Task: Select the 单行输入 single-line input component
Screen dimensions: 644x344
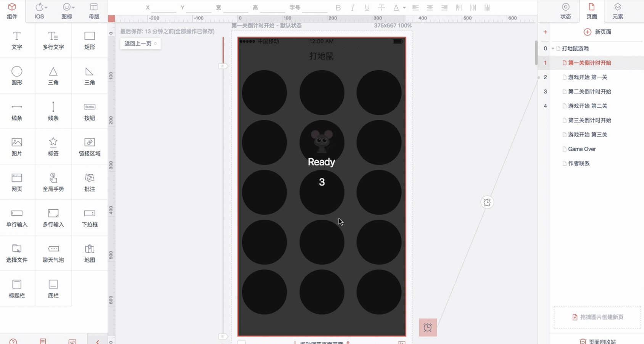Action: (x=17, y=218)
